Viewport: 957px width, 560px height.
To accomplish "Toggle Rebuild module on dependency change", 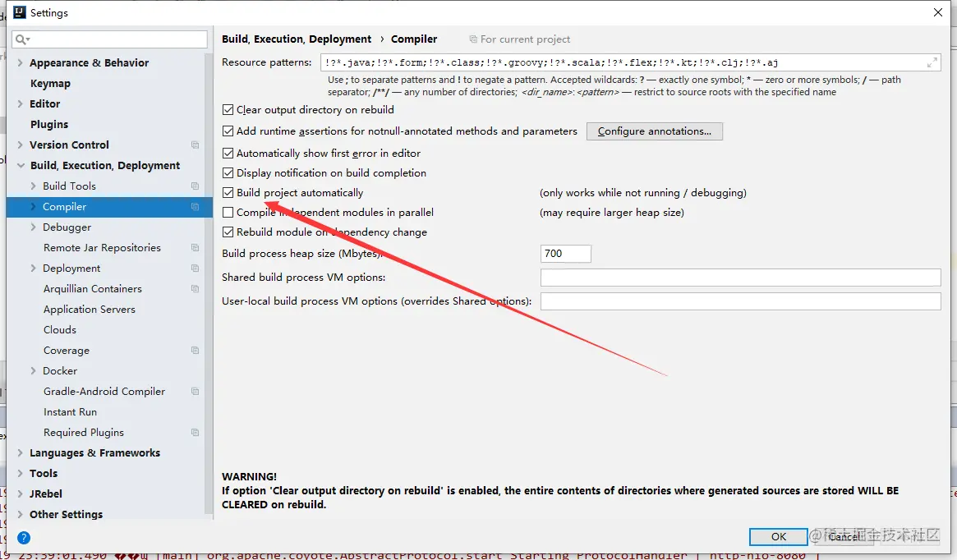I will click(x=228, y=232).
